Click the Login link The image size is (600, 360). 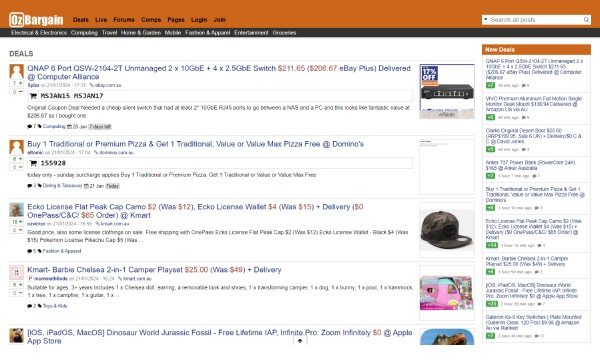[199, 20]
